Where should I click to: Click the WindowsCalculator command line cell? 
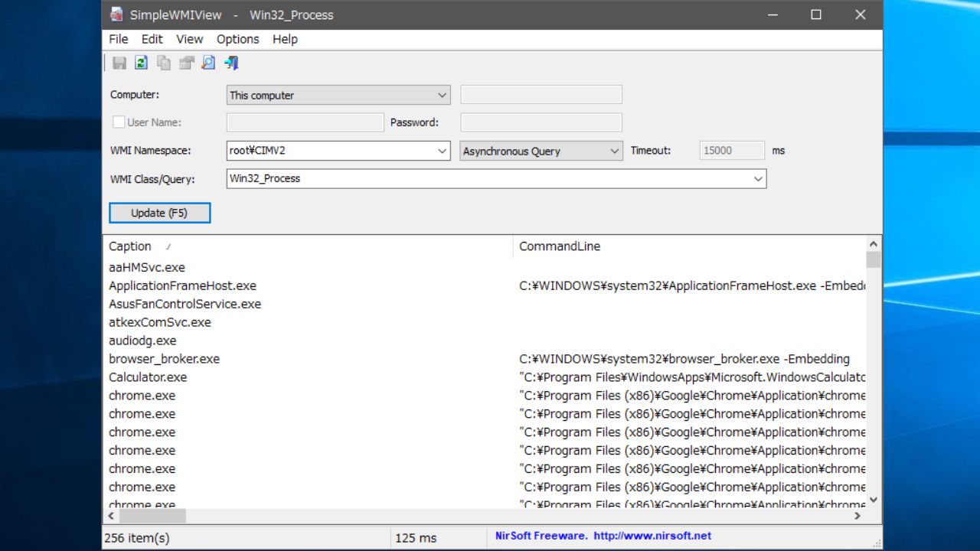click(692, 377)
